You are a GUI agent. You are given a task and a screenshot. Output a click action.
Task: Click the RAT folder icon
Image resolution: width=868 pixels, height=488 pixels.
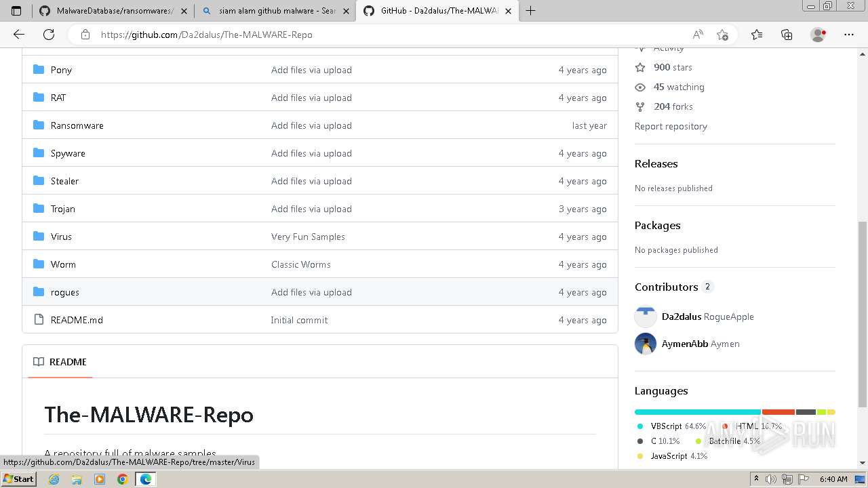[x=39, y=98]
